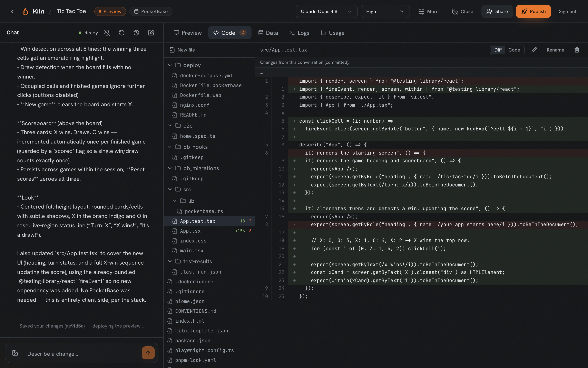Delete file with the trash icon
The width and height of the screenshot is (588, 368).
pos(577,50)
